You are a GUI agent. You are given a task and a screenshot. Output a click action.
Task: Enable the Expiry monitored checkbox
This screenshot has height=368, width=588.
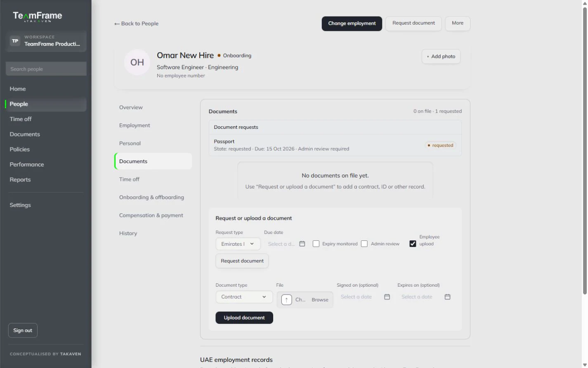316,244
